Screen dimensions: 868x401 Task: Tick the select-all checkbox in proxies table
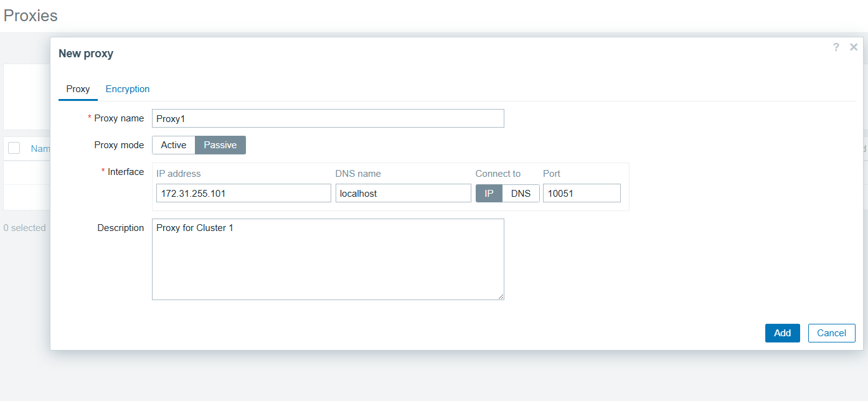pyautogui.click(x=14, y=148)
